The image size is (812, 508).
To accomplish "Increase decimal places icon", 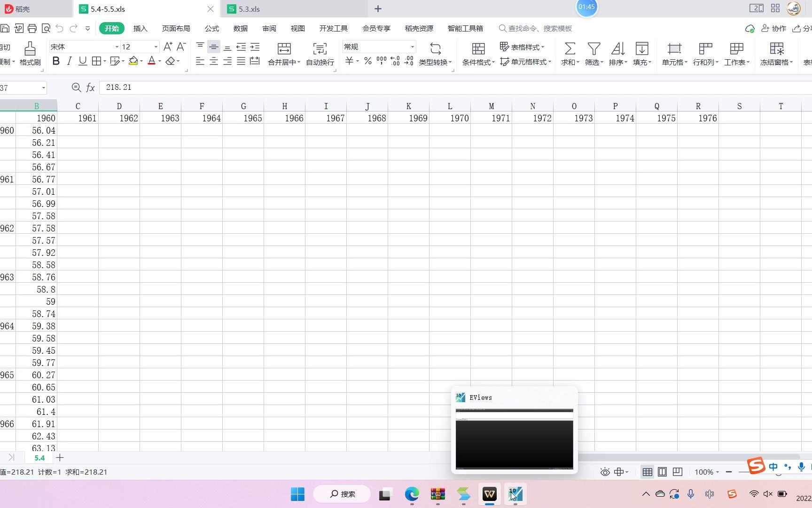I will (x=395, y=61).
